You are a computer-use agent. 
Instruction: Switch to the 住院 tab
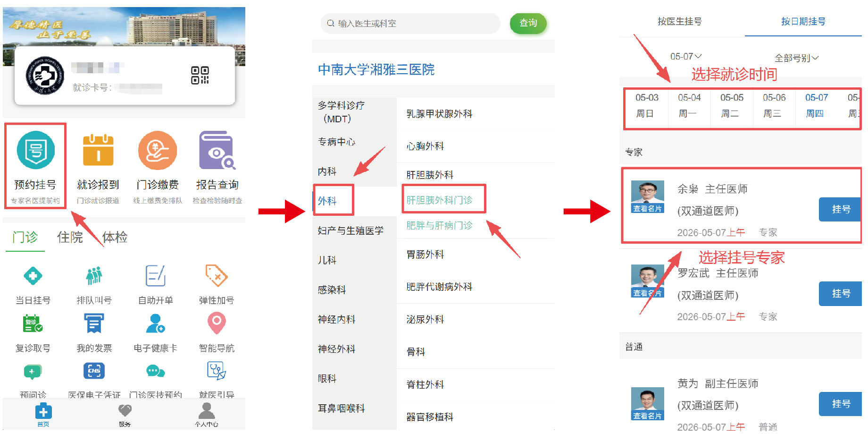[70, 237]
